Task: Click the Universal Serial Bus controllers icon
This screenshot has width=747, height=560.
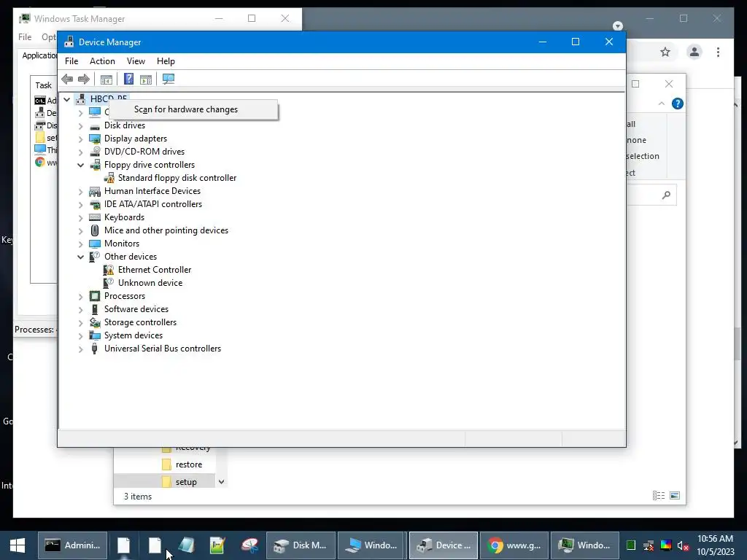Action: coord(95,349)
